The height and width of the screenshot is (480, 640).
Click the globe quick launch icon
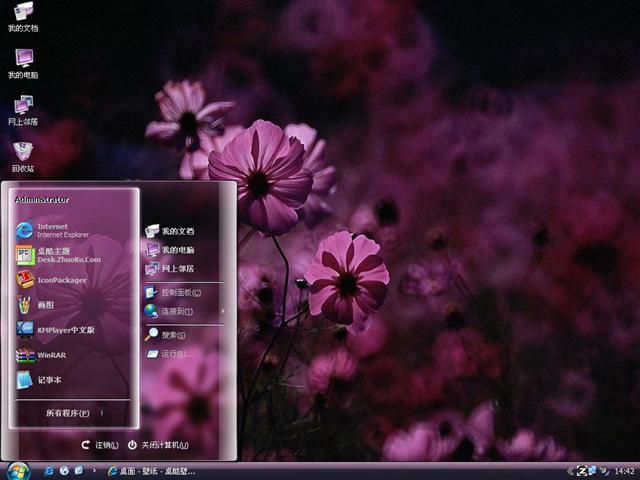pyautogui.click(x=64, y=471)
